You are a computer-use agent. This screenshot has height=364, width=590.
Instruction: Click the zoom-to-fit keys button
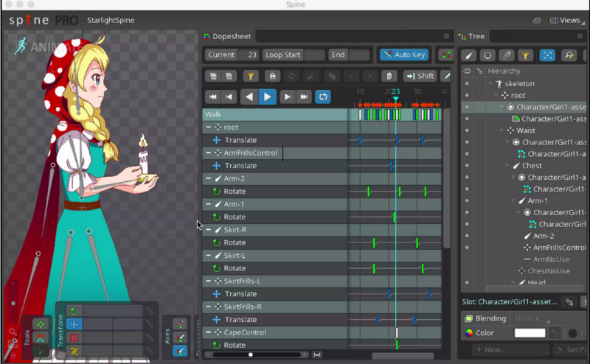[x=317, y=354]
